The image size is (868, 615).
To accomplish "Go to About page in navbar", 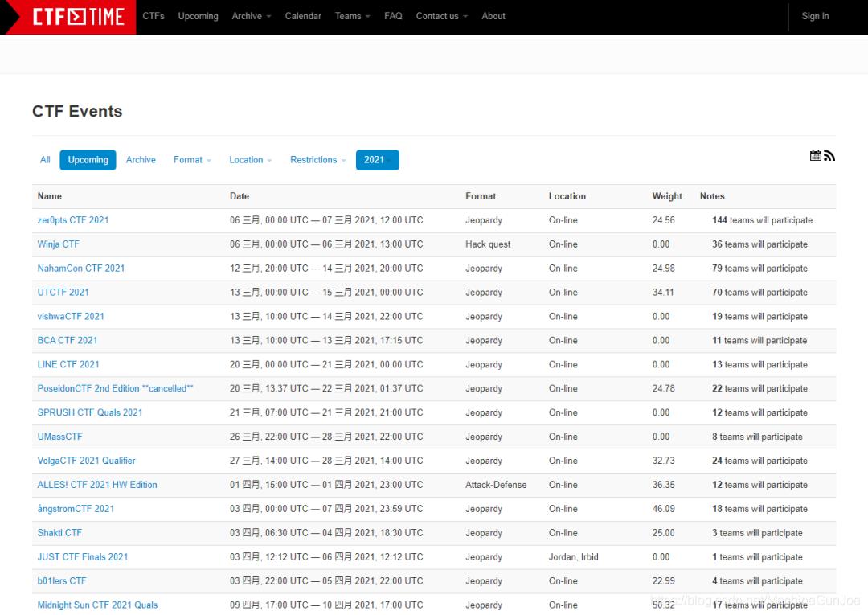I will 493,16.
